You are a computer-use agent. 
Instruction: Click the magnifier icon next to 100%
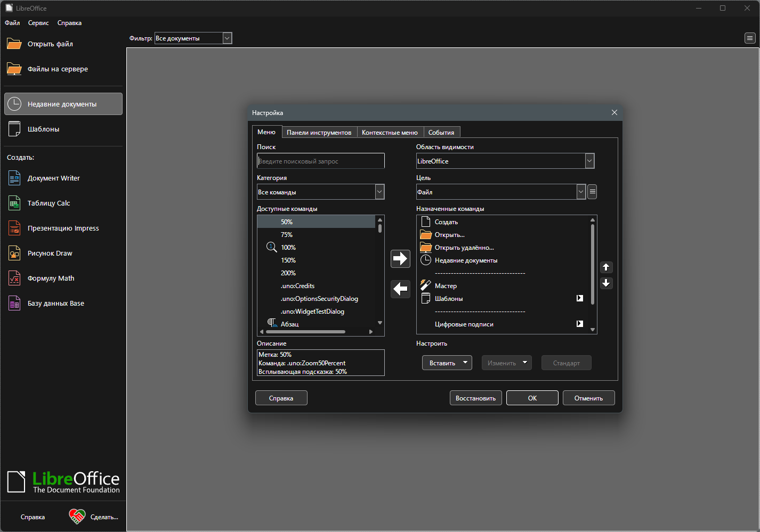(271, 247)
